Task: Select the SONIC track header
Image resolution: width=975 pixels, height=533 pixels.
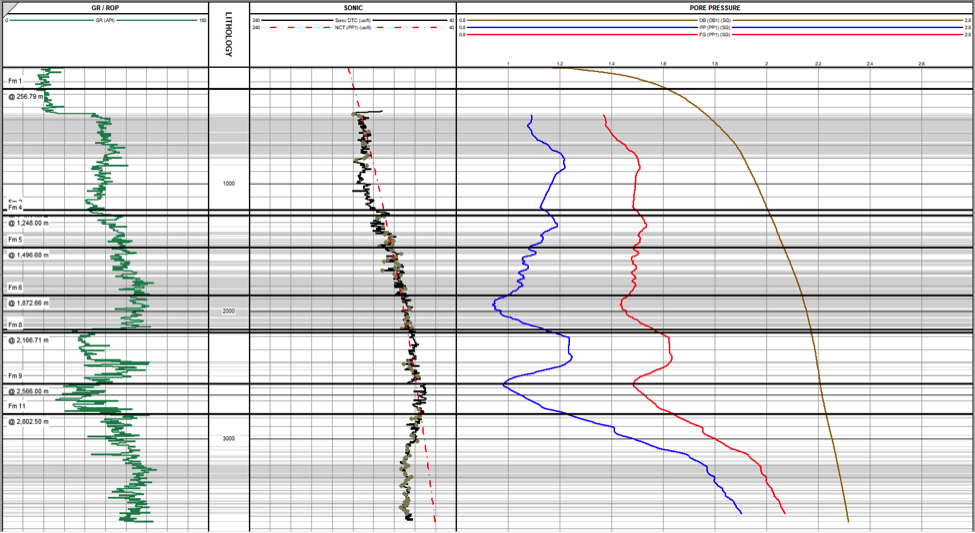Action: 353,8
